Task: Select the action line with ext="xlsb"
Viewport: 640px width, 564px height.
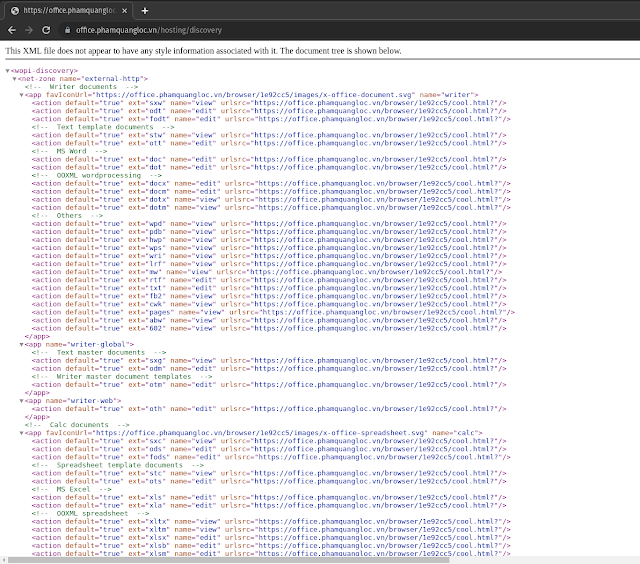Action: tap(271, 546)
